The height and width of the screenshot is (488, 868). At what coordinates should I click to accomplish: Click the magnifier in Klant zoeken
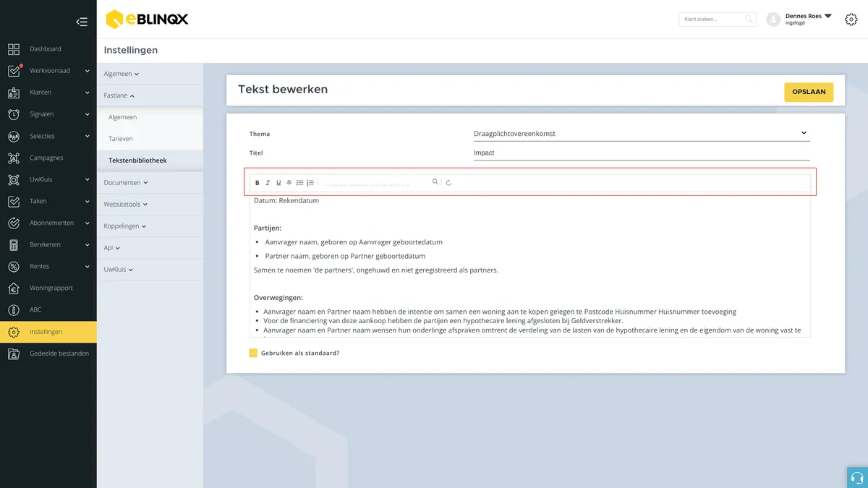(x=749, y=20)
